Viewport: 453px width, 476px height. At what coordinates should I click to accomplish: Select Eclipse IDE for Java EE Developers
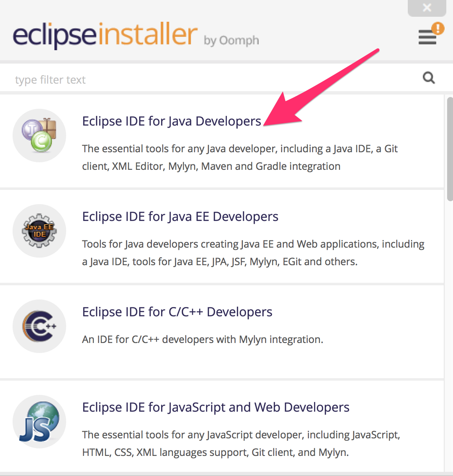(x=180, y=216)
